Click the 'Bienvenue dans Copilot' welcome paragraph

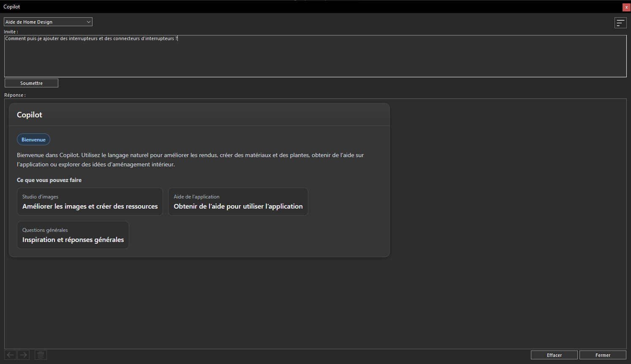click(x=190, y=160)
